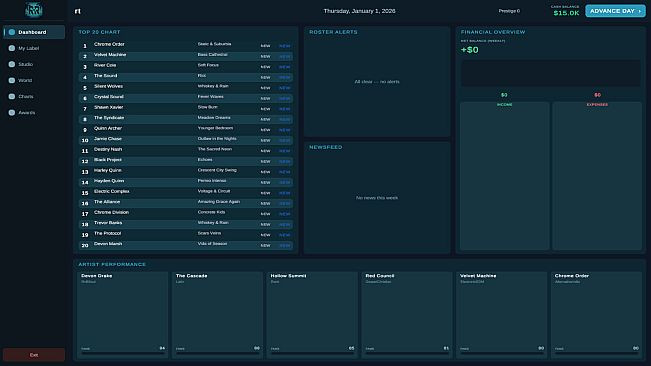Screen dimensions: 651x366
Task: Select The Alliance chart entry
Action: point(186,203)
